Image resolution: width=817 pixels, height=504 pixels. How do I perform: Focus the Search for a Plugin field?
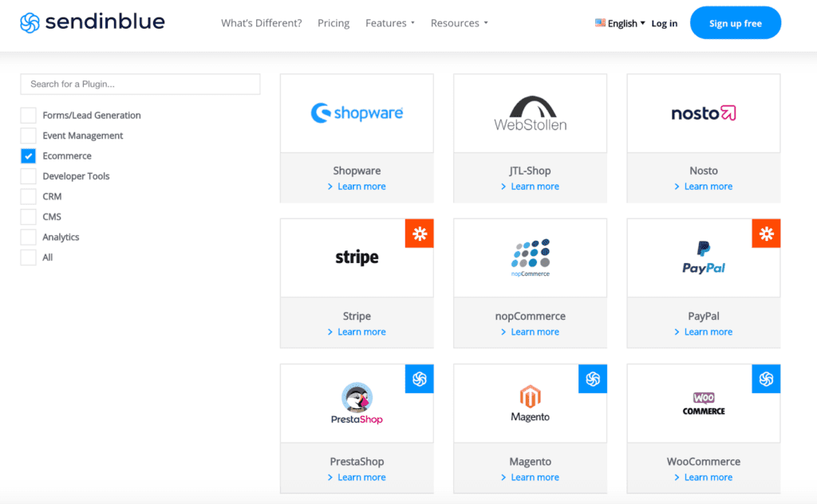(x=140, y=84)
